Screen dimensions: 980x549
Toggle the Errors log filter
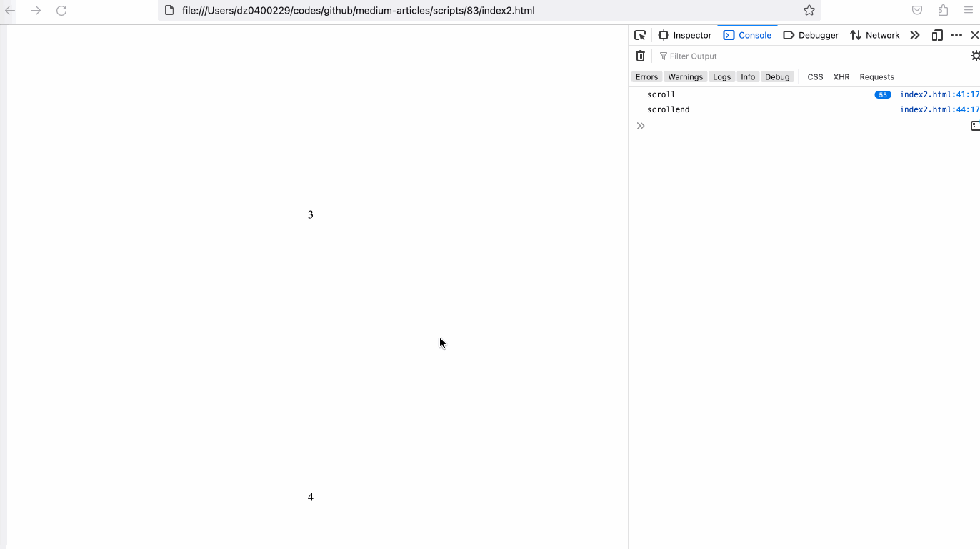point(646,76)
